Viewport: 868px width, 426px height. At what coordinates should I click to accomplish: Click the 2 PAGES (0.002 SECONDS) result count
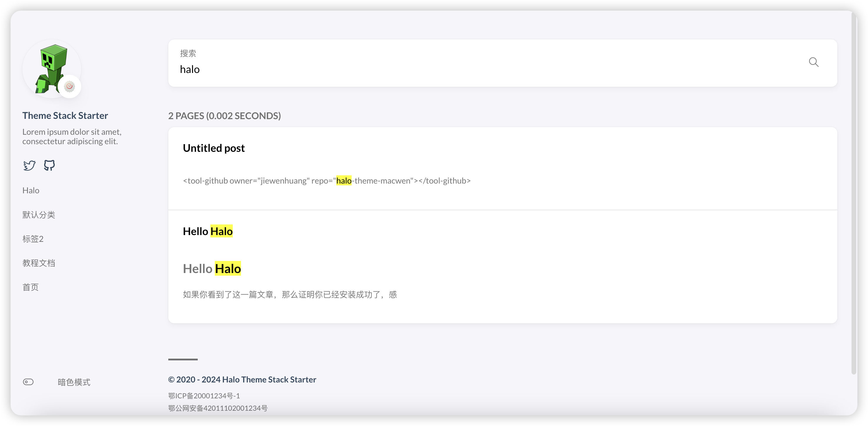click(x=225, y=116)
